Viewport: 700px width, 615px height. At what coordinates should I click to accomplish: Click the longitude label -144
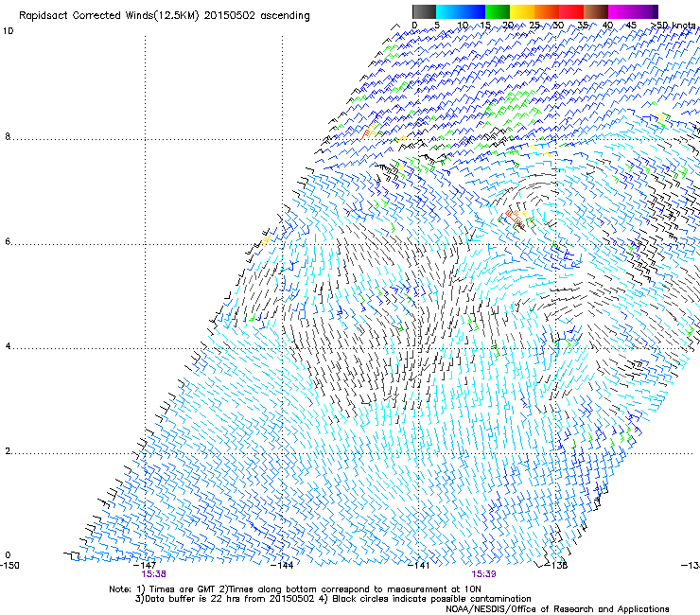pyautogui.click(x=282, y=565)
